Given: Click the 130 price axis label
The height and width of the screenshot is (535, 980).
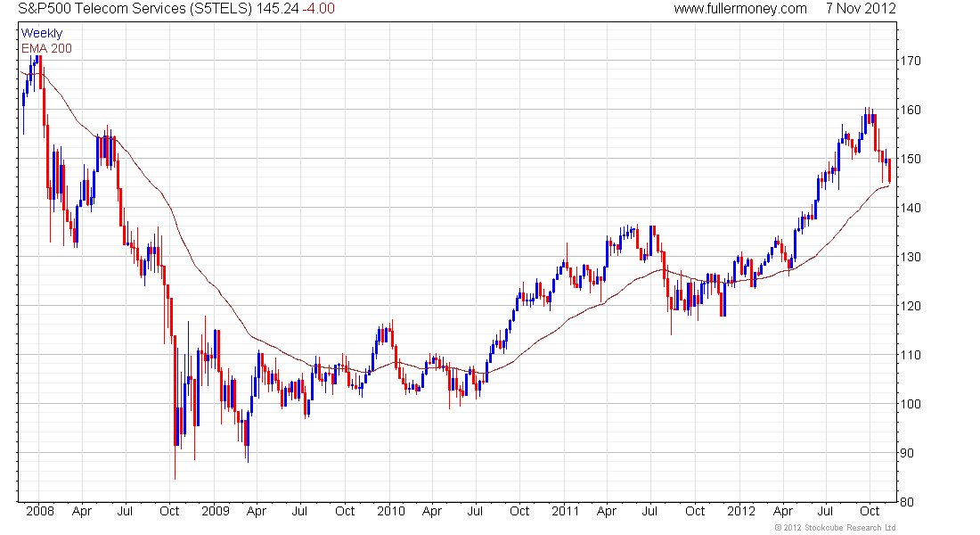Looking at the screenshot, I should click(x=910, y=257).
